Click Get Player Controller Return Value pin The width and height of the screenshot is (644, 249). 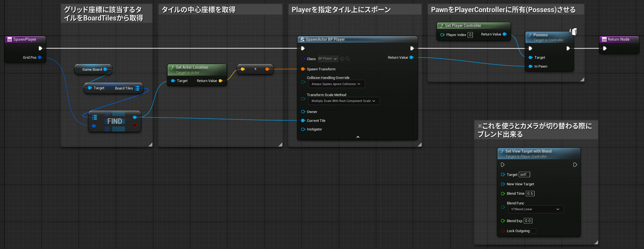pyautogui.click(x=505, y=34)
